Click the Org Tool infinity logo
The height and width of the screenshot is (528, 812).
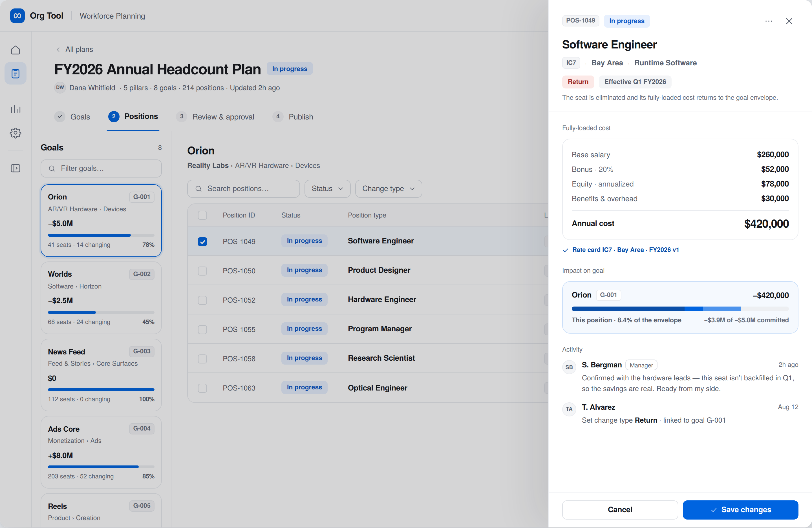click(x=17, y=16)
